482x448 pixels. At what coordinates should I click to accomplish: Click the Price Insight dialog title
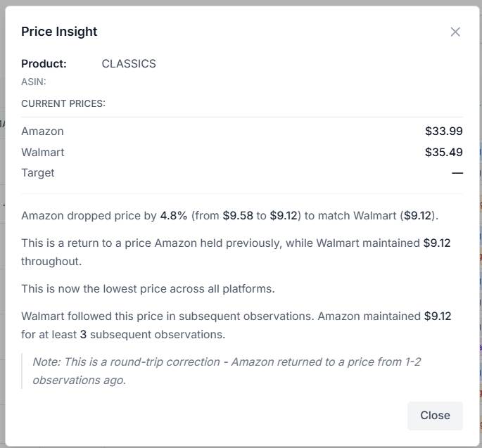59,32
